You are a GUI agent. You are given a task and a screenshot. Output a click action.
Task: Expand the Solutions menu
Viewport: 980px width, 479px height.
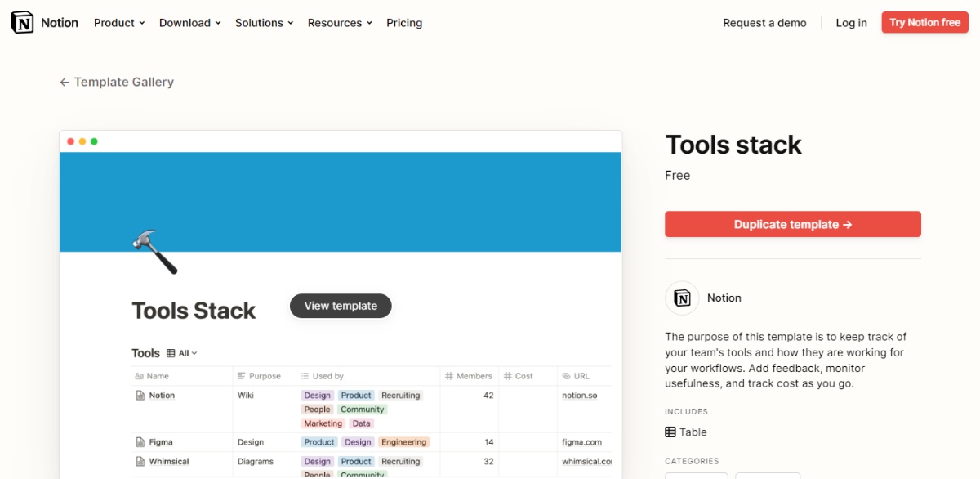coord(264,23)
